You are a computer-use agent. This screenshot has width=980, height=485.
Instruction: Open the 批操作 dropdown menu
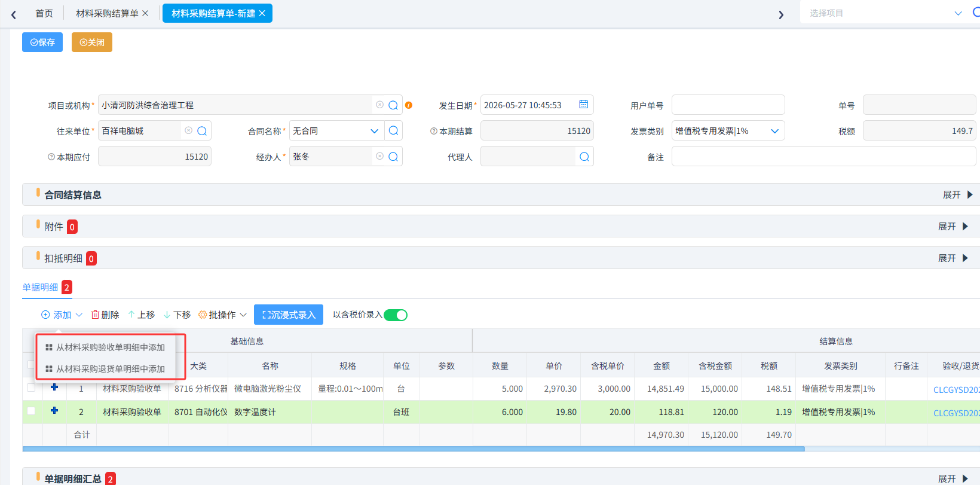coord(222,315)
